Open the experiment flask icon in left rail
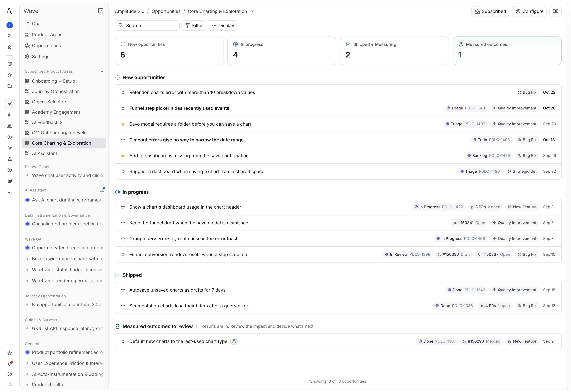This screenshot has height=392, width=571. click(x=10, y=159)
